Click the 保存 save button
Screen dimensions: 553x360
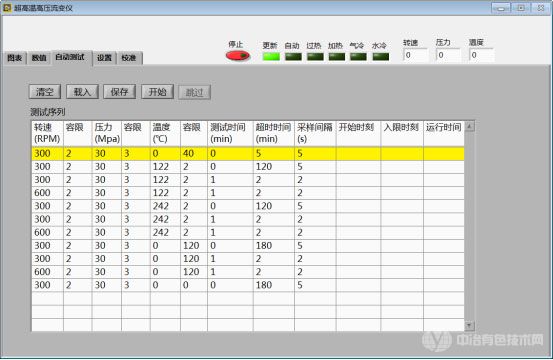click(120, 92)
